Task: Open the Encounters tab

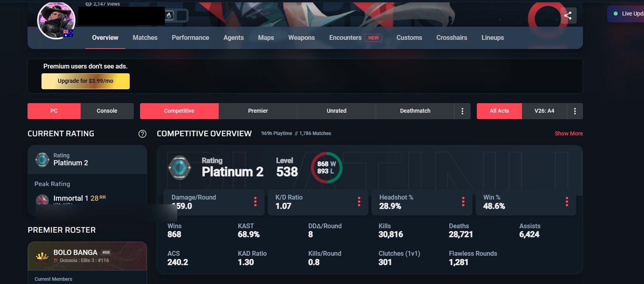Action: [345, 38]
